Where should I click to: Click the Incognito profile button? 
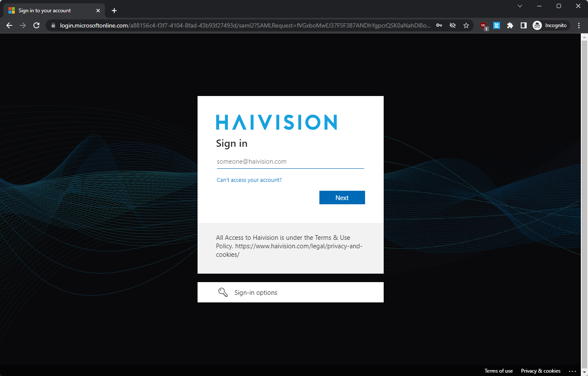click(x=550, y=25)
